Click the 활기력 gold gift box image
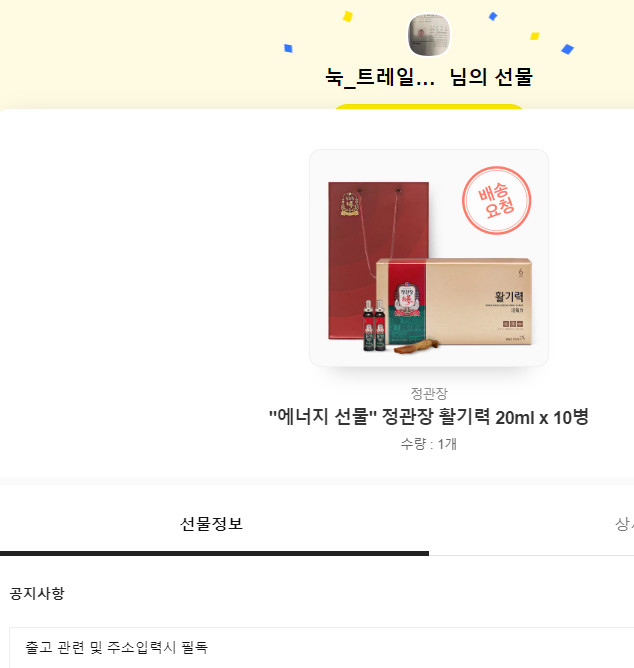This screenshot has width=634, height=668. pyautogui.click(x=454, y=301)
